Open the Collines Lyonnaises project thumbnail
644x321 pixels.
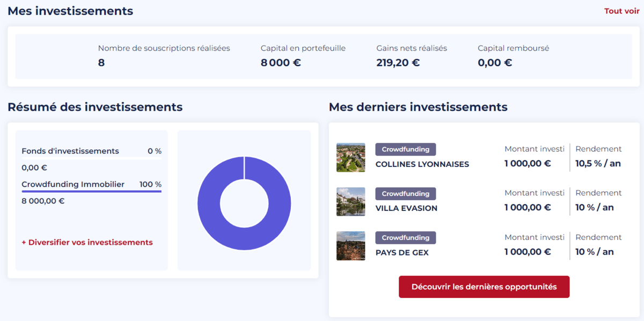pos(350,157)
